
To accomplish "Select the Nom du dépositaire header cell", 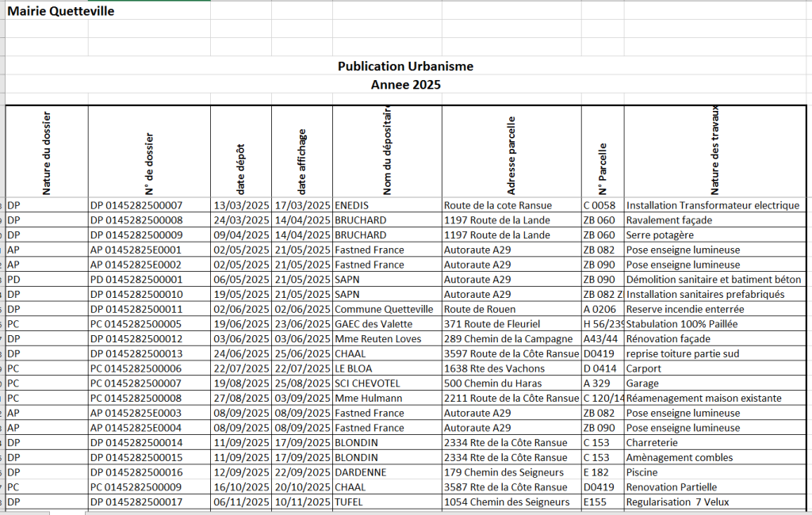I will pyautogui.click(x=387, y=151).
